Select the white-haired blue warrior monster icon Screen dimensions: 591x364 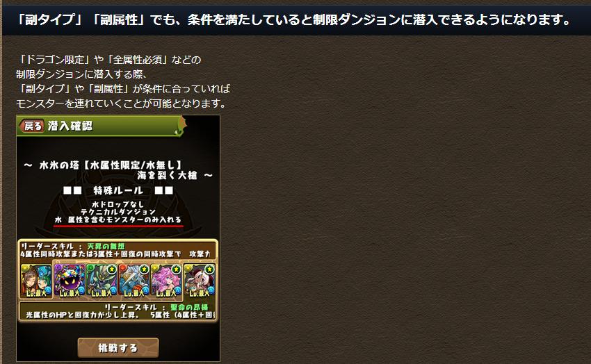coord(134,281)
